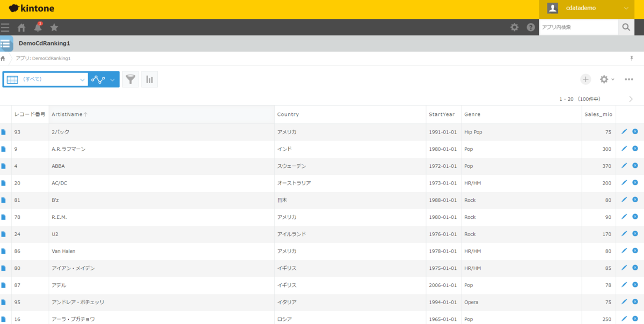The image size is (644, 324).
Task: Open favorites star icon
Action: (54, 27)
